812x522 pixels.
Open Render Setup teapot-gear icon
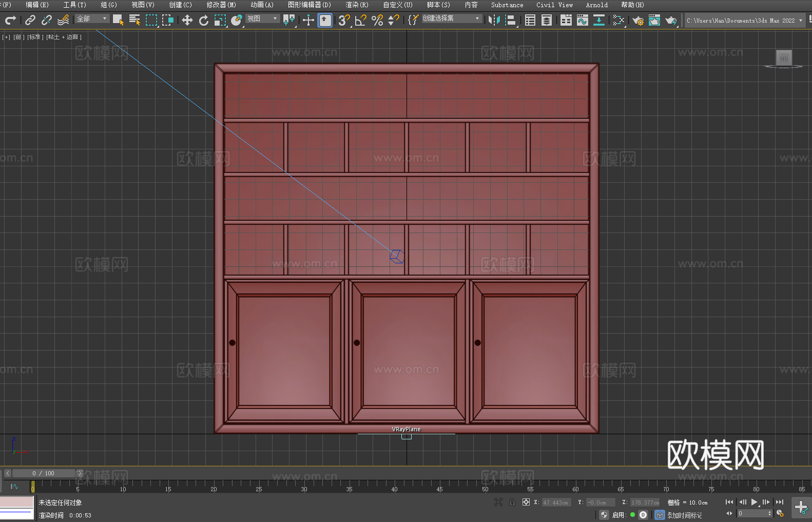[638, 20]
